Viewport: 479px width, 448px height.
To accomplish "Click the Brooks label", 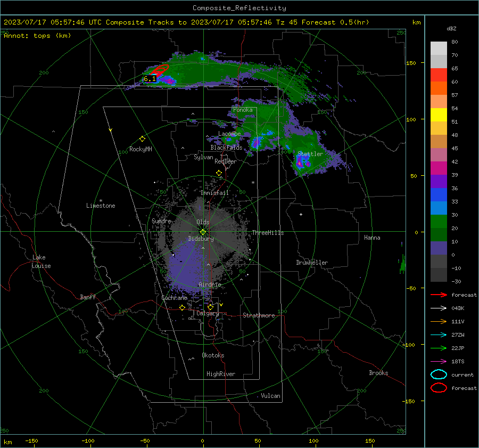I will [x=378, y=373].
